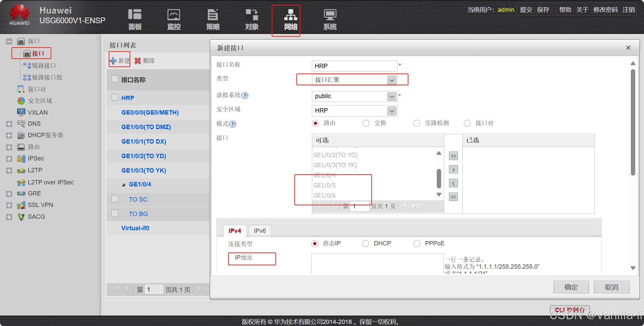Expand the DHCP服务器 tree node
Screen dimensions: 644x326
coord(9,136)
